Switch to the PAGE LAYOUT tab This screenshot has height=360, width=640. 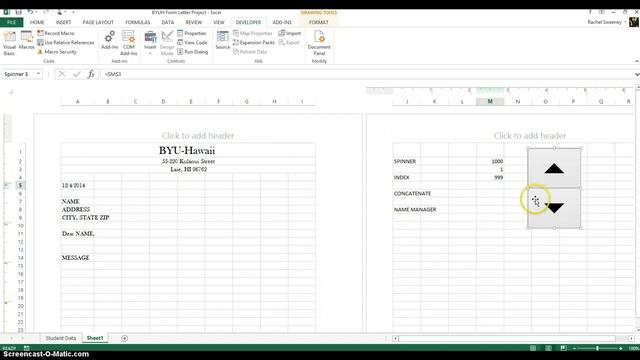pos(98,22)
